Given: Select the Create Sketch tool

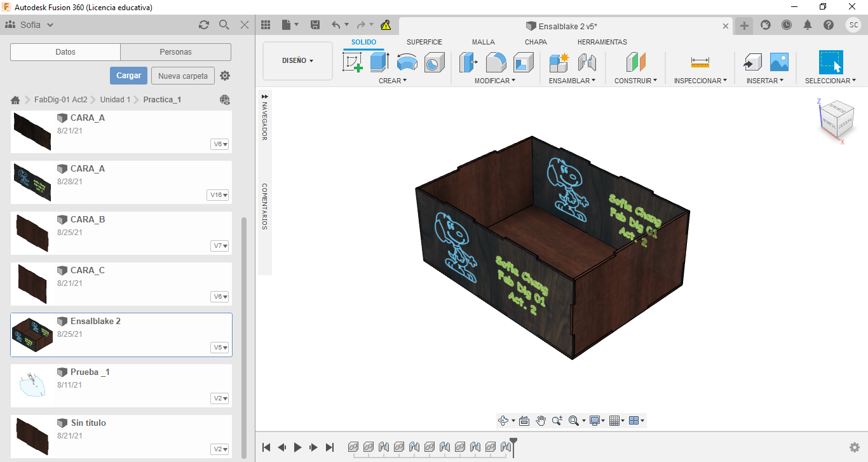Looking at the screenshot, I should pyautogui.click(x=353, y=62).
